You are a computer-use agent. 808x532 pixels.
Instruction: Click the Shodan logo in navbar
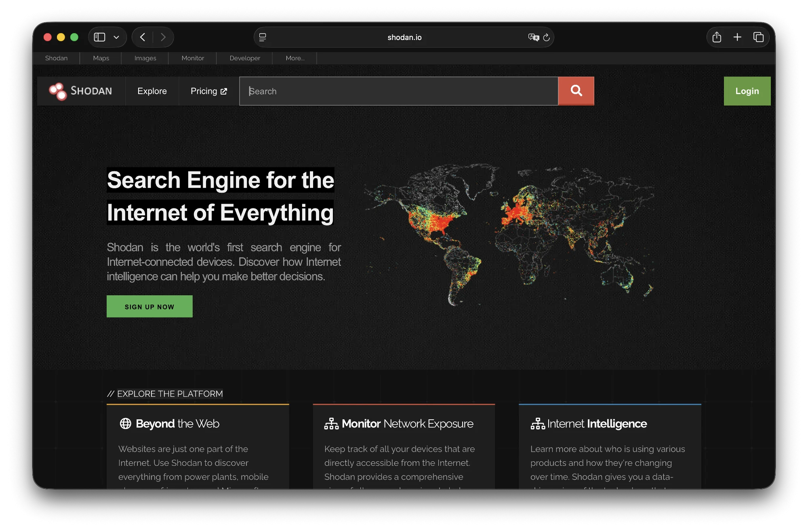[81, 91]
